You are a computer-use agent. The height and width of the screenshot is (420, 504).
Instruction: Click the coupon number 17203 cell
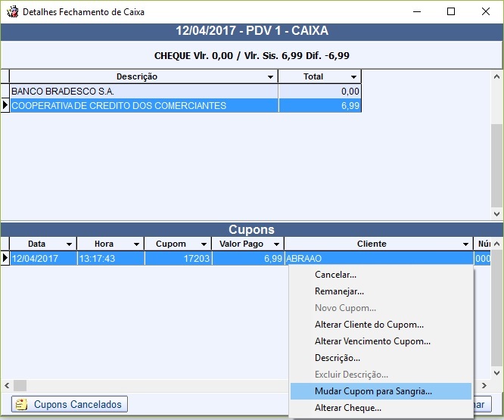(x=178, y=259)
